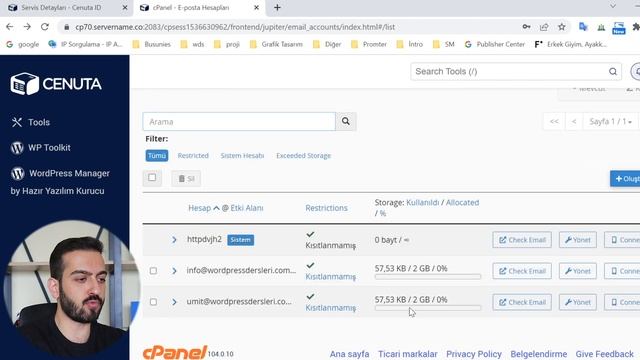This screenshot has width=640, height=360.
Task: Open the Sayfa 1 / 1 page dropdown
Action: click(x=610, y=122)
